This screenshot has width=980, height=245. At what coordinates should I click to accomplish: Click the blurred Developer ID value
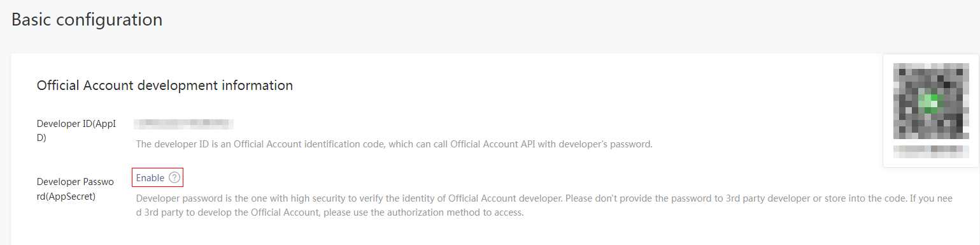185,124
